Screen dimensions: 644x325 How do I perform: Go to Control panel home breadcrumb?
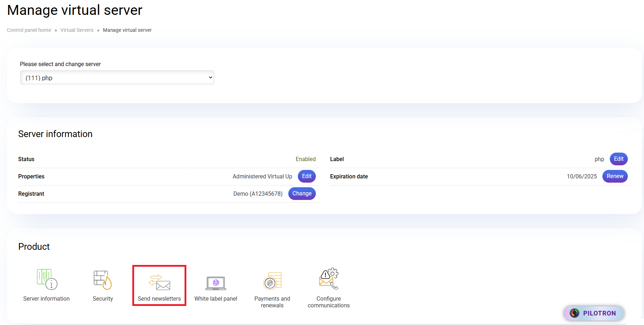point(29,30)
